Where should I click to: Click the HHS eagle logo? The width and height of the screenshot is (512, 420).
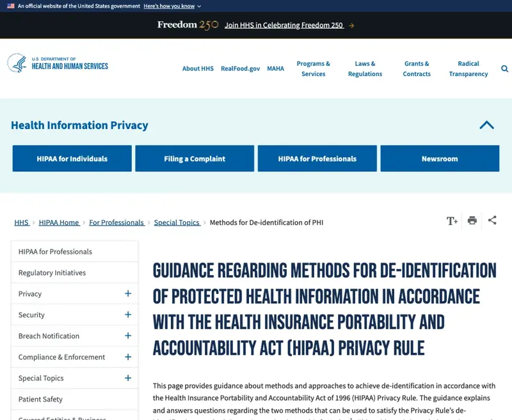click(17, 63)
